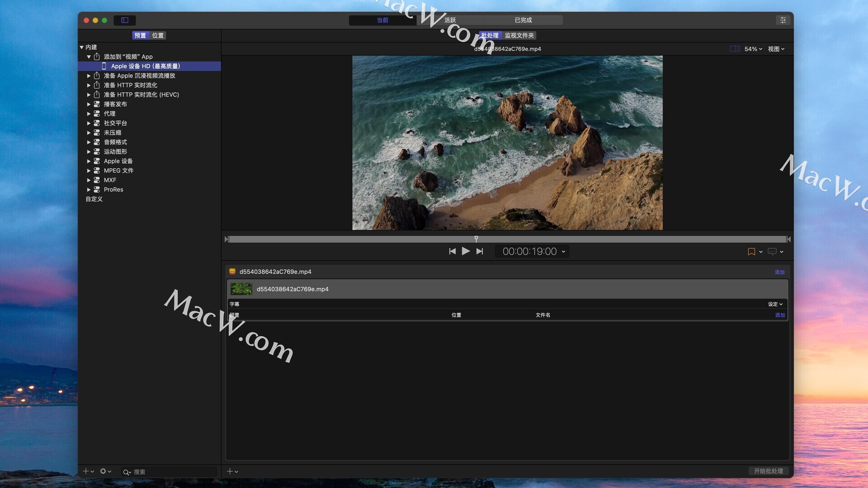This screenshot has height=488, width=868.
Task: Click the orange marker bookmark icon
Action: [751, 252]
